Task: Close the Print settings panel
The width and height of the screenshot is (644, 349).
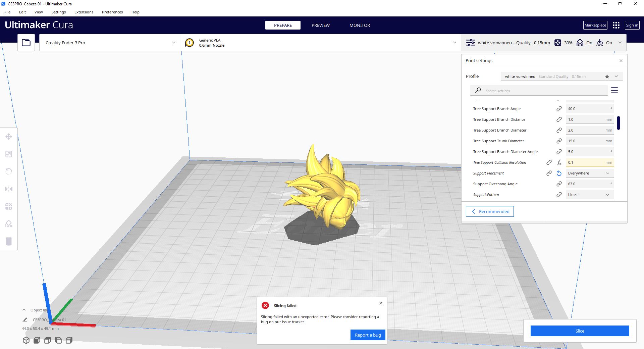Action: tap(621, 61)
